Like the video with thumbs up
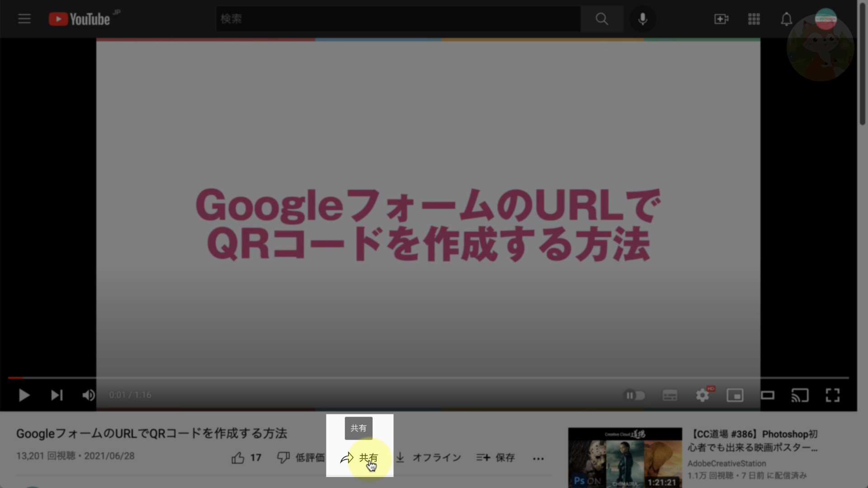The width and height of the screenshot is (868, 488). tap(246, 458)
